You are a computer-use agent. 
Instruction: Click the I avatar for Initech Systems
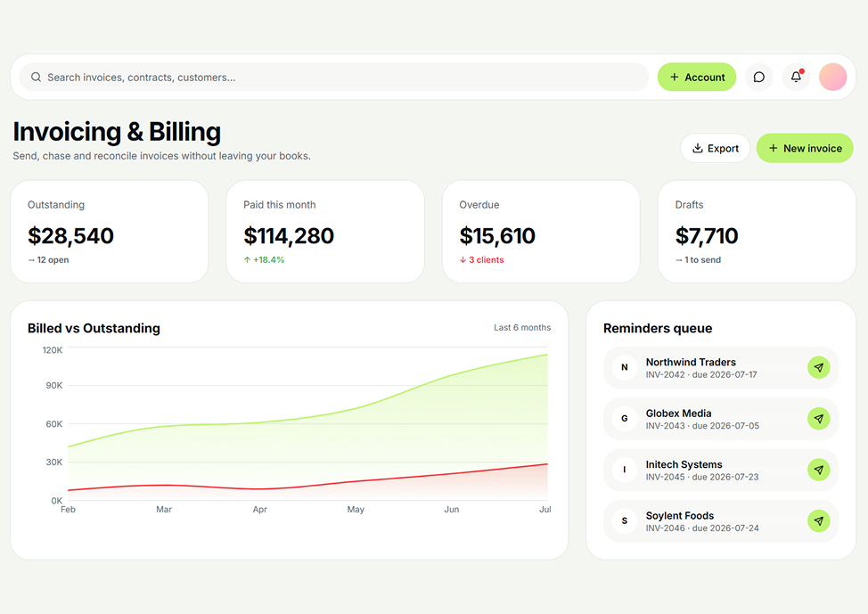pyautogui.click(x=625, y=470)
